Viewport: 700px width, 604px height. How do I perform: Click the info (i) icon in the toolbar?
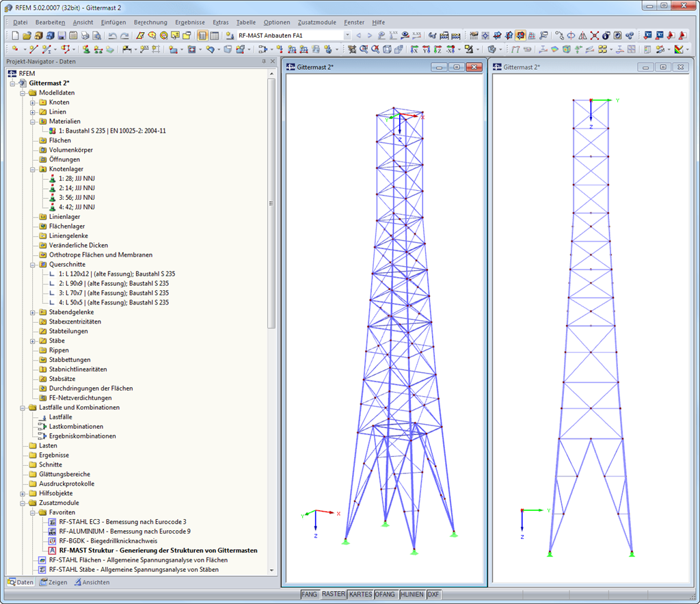click(606, 35)
